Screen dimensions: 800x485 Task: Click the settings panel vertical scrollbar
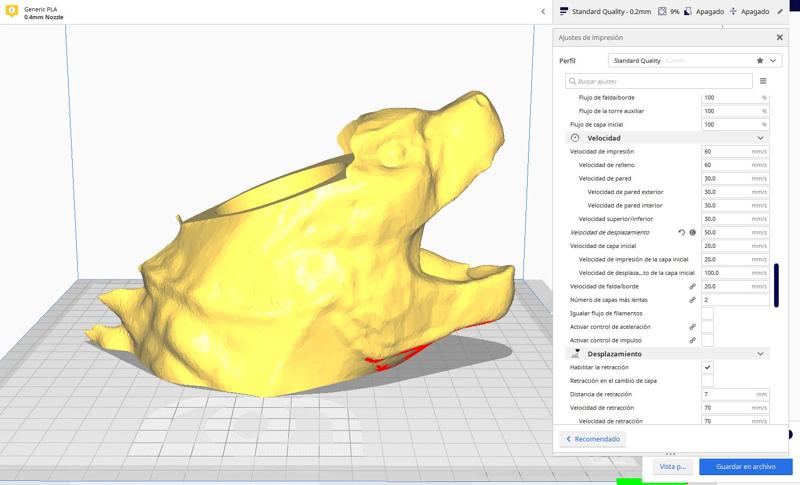click(x=777, y=285)
